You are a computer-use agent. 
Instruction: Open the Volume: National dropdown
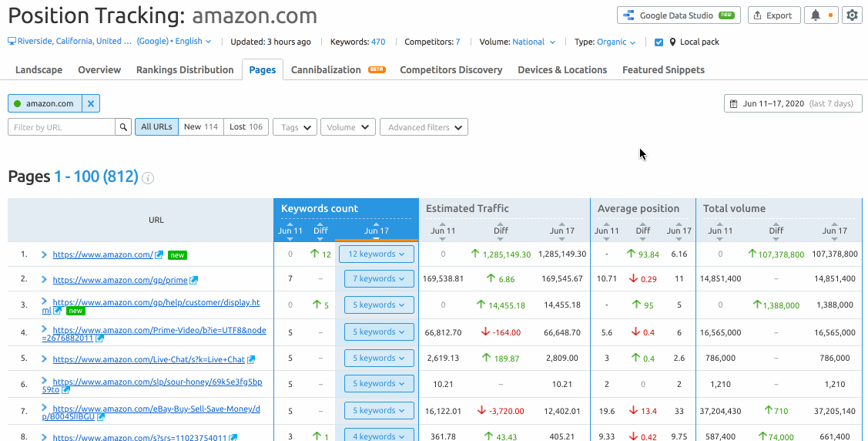534,42
